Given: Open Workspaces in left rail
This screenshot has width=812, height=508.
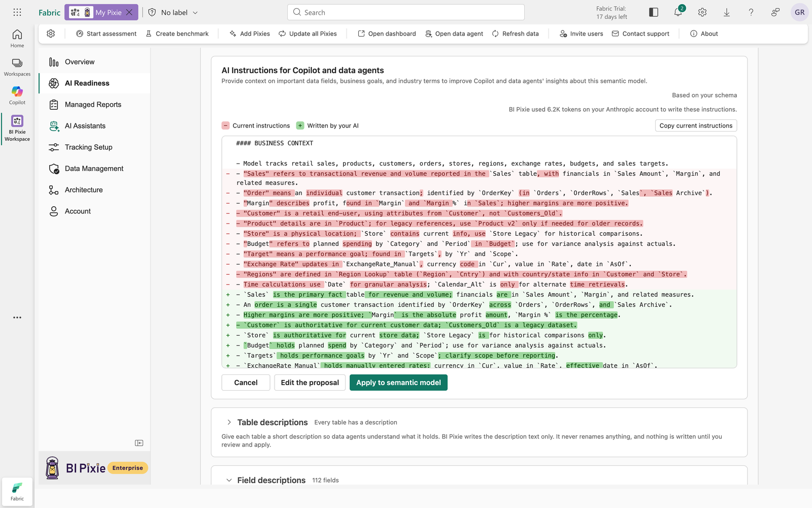Looking at the screenshot, I should tap(17, 67).
